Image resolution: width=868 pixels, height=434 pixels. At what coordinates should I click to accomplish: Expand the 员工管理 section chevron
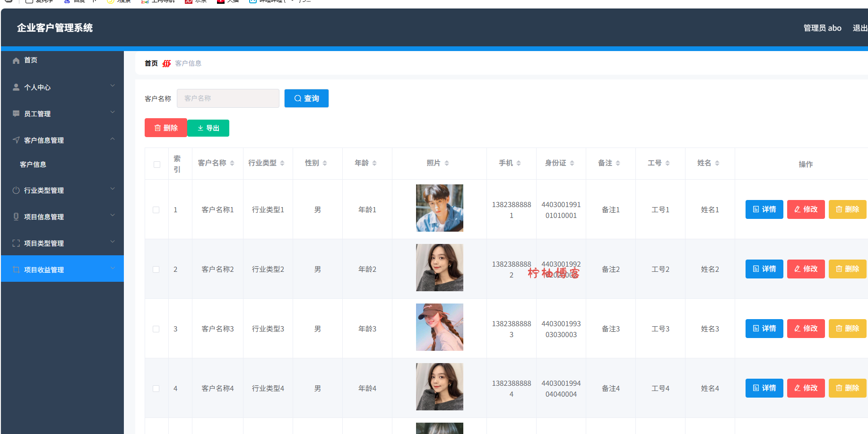coord(113,112)
